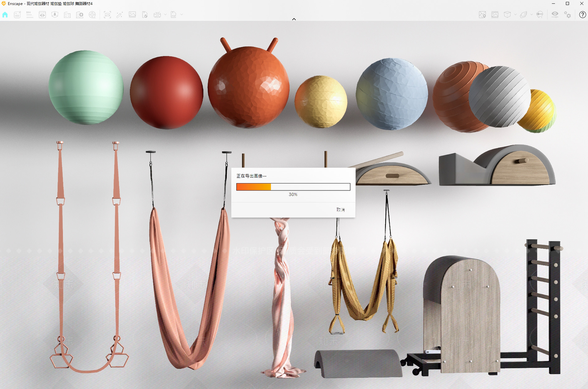Click the export video file icon

click(x=145, y=15)
